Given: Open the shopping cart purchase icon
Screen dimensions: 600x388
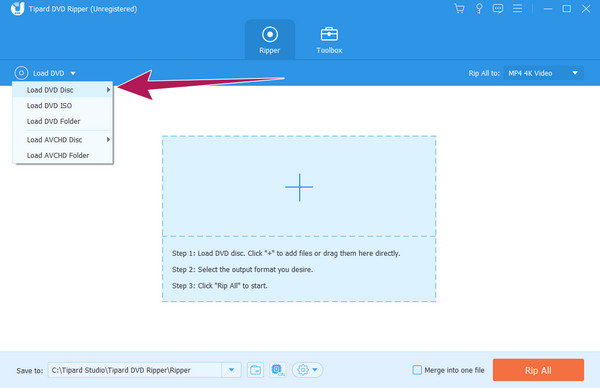Looking at the screenshot, I should [459, 8].
